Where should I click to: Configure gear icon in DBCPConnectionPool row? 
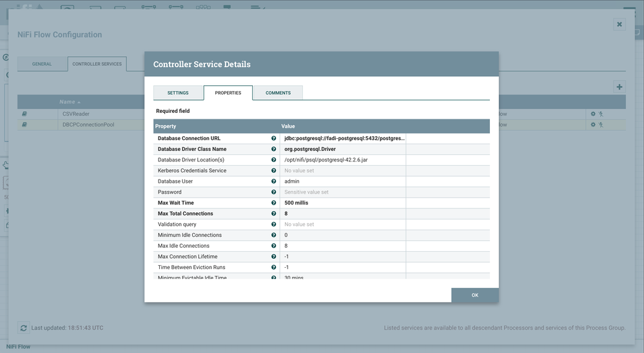tap(593, 125)
